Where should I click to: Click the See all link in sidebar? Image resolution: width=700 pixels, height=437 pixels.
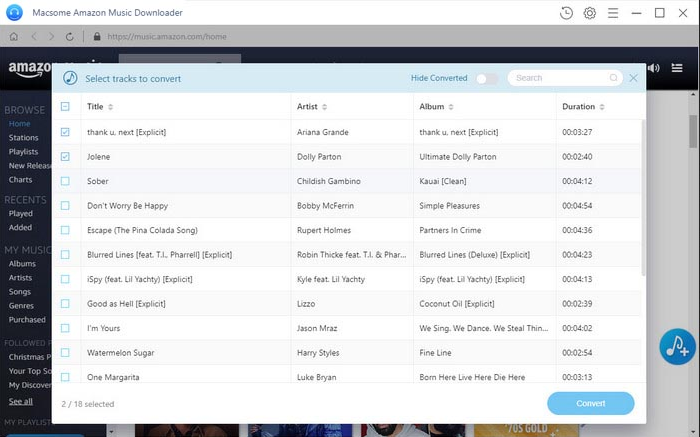coord(21,401)
